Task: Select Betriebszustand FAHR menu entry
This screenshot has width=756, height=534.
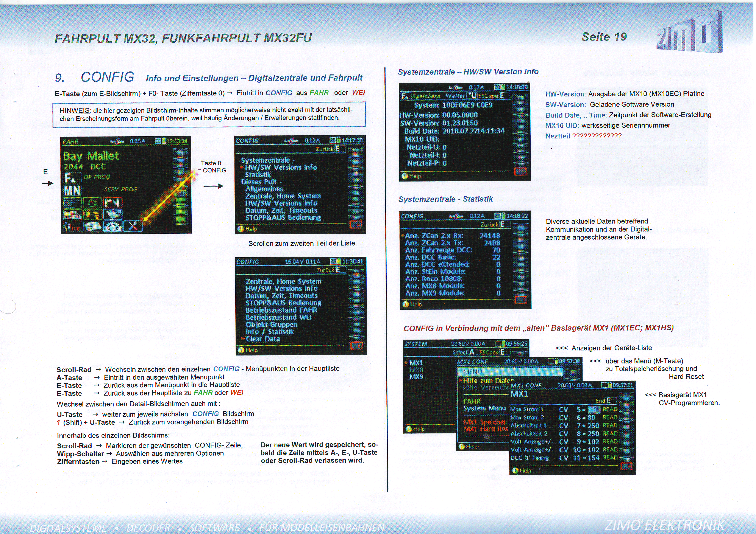Action: tap(281, 310)
